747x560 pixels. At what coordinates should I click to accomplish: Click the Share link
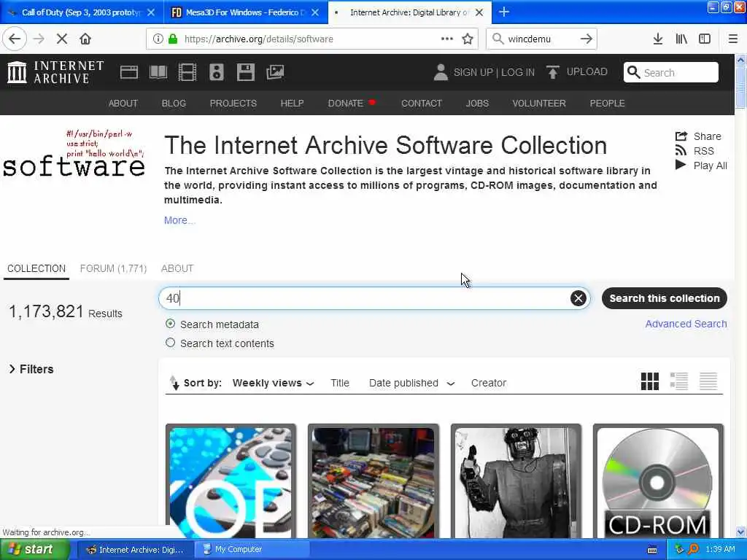[698, 136]
